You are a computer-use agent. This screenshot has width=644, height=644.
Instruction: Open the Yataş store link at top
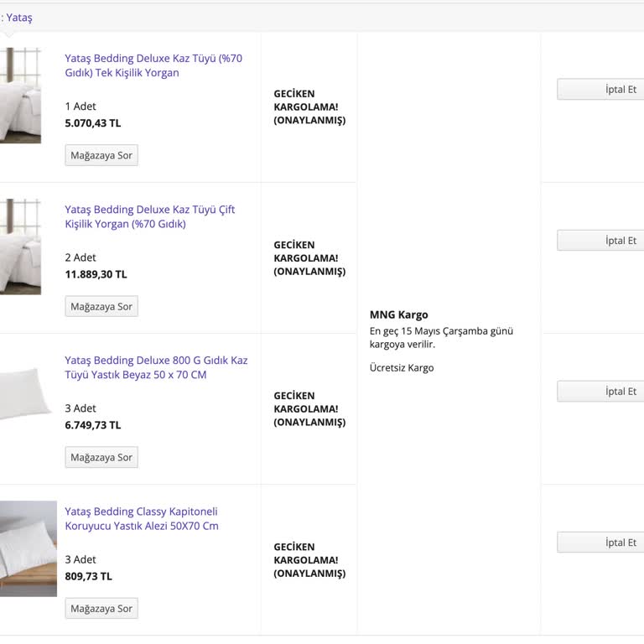coord(19,18)
